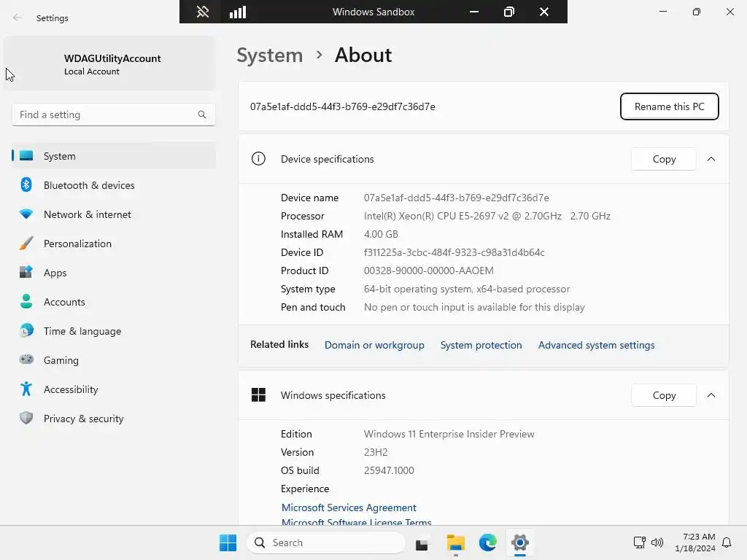The image size is (747, 560).
Task: Open Bluetooth & devices settings
Action: 113,185
